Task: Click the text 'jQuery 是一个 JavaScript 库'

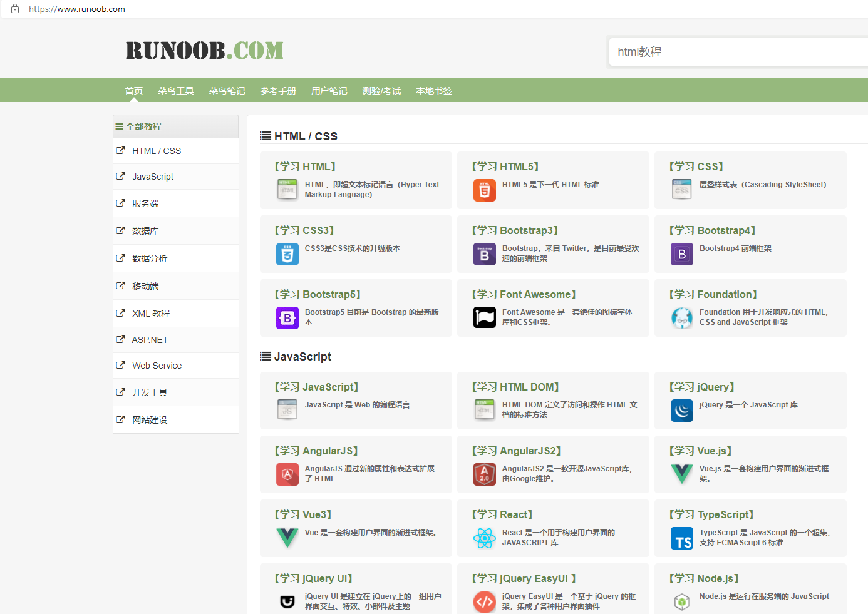Action: tap(748, 405)
